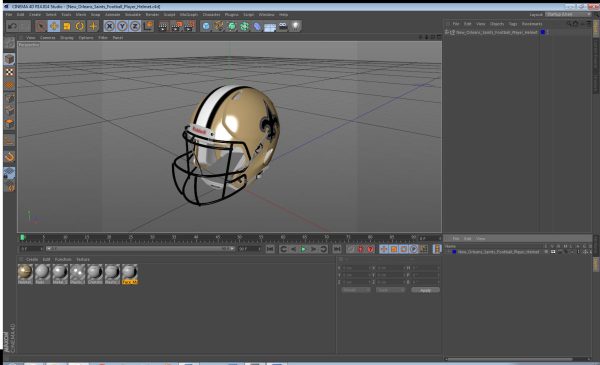Viewport: 600px width, 365px height.
Task: Toggle rotation keyframe recording
Action: coord(404,249)
